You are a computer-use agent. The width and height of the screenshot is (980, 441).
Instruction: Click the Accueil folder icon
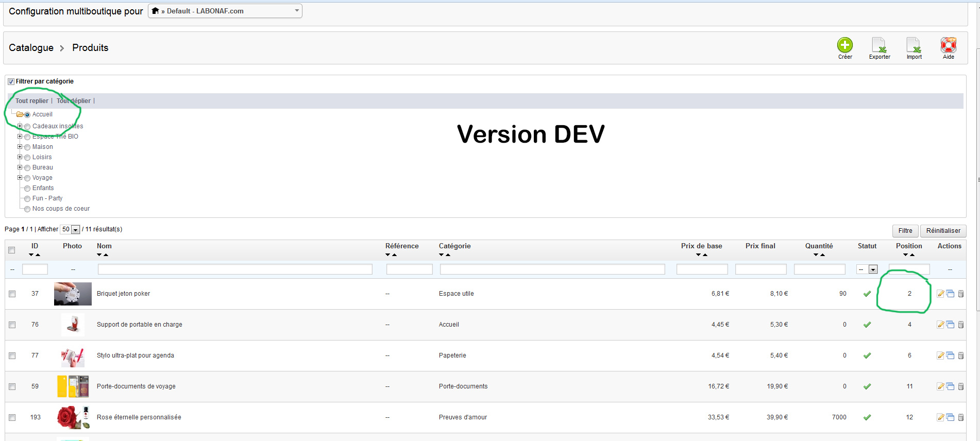pos(20,114)
